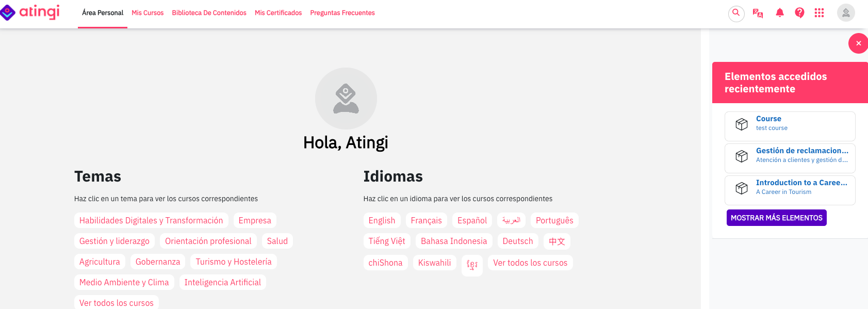
Task: Filter courses by Tiếng Việt language
Action: (387, 241)
